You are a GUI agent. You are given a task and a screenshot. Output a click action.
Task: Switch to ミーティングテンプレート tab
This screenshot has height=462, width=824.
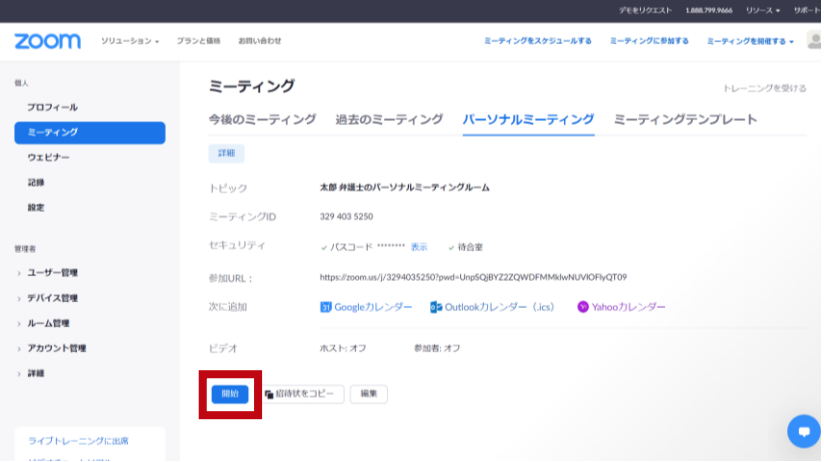tap(685, 119)
